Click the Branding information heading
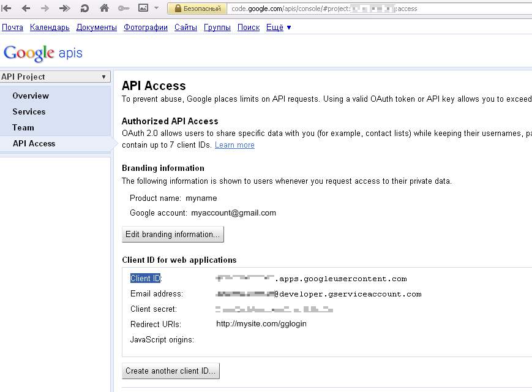This screenshot has height=392, width=532. [163, 168]
